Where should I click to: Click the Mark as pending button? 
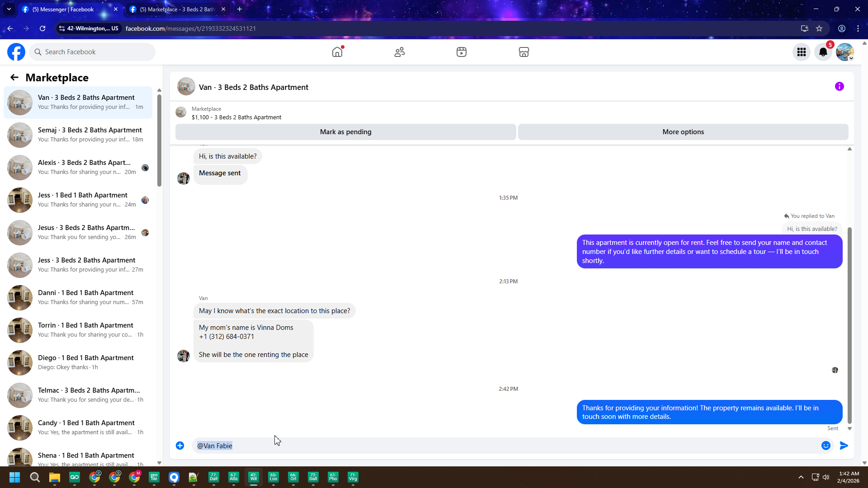click(x=345, y=132)
